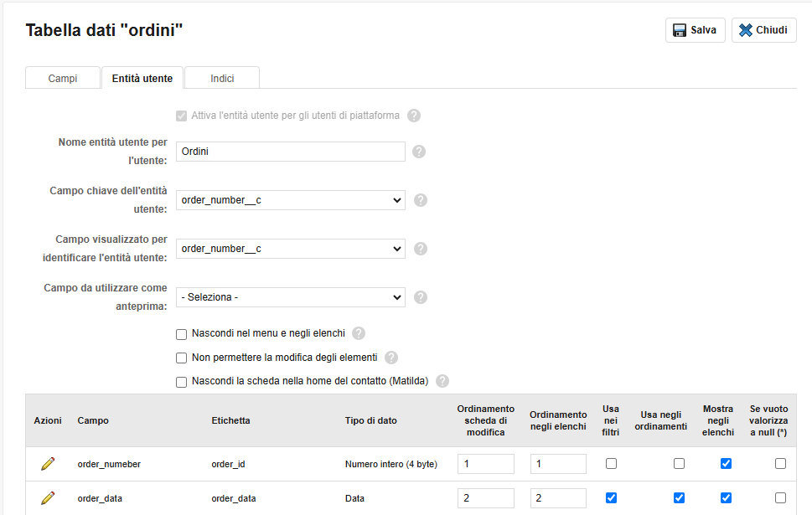Open the anteprima field Seleziona dropdown
This screenshot has height=515, width=812.
pos(290,297)
